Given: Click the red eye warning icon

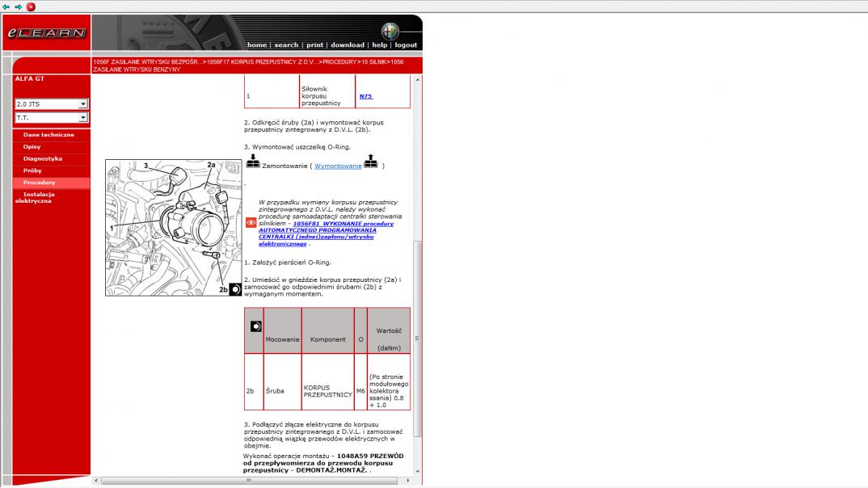Looking at the screenshot, I should point(251,222).
